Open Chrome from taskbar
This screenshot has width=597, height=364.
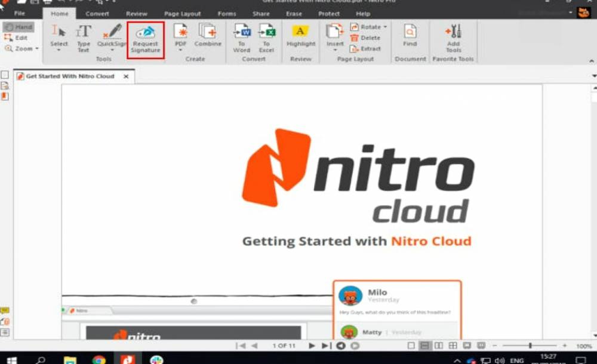point(99,360)
